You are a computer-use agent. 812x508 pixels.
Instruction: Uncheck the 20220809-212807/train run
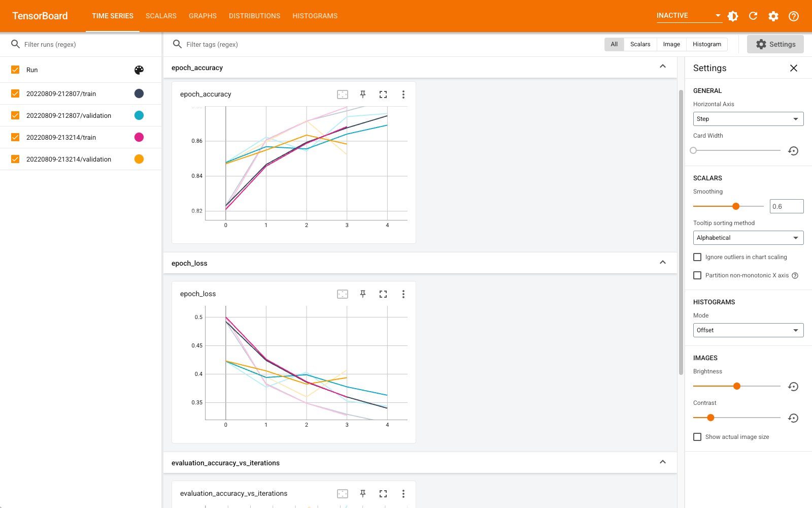[x=15, y=93]
